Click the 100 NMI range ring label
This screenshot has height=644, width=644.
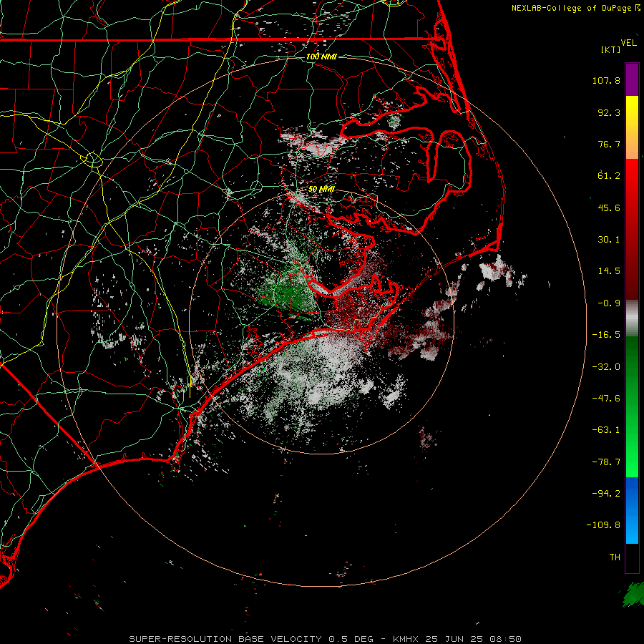pyautogui.click(x=321, y=57)
